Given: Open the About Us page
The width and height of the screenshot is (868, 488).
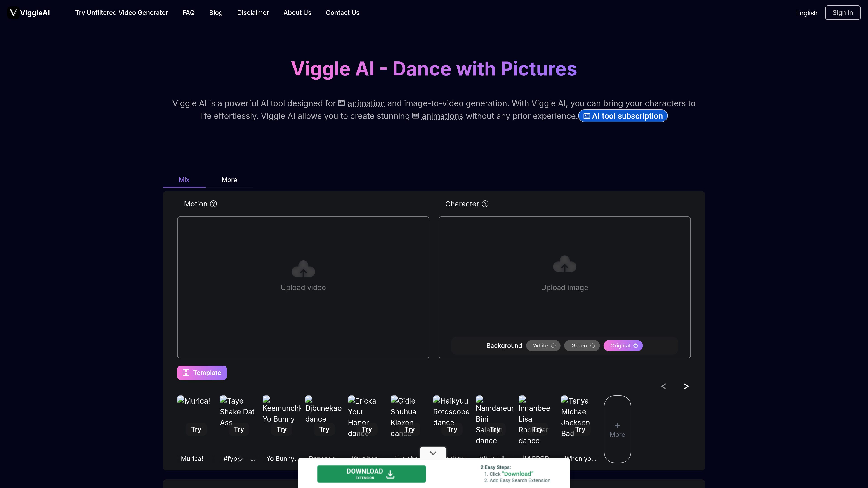Looking at the screenshot, I should coord(297,12).
